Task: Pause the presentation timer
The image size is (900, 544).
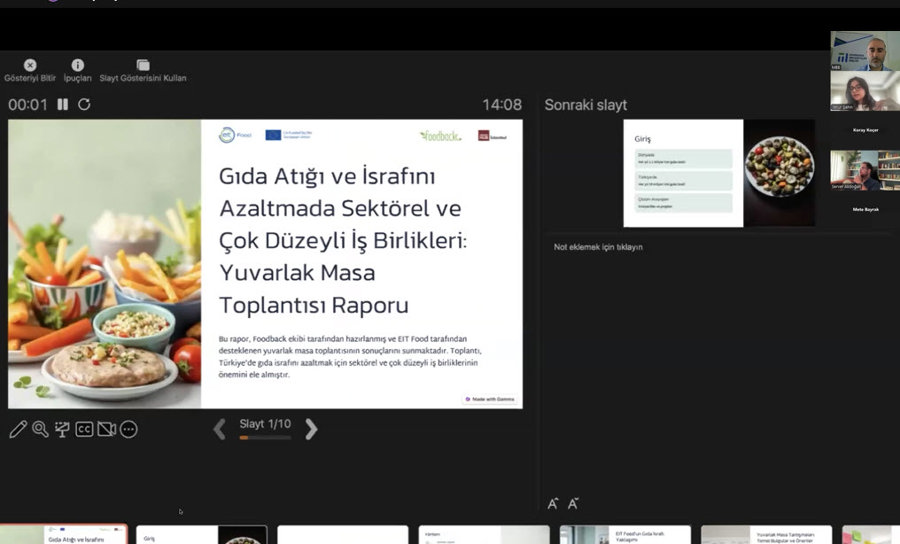Action: [x=63, y=104]
